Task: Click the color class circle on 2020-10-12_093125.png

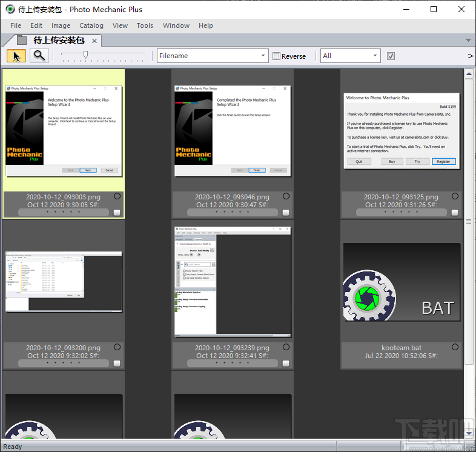Action: click(x=455, y=196)
